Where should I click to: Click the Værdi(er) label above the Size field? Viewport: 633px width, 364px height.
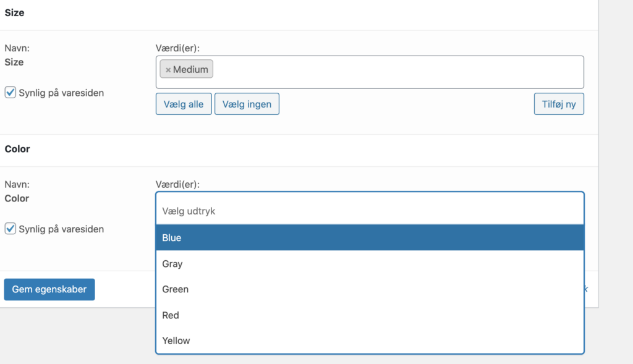[x=177, y=48]
